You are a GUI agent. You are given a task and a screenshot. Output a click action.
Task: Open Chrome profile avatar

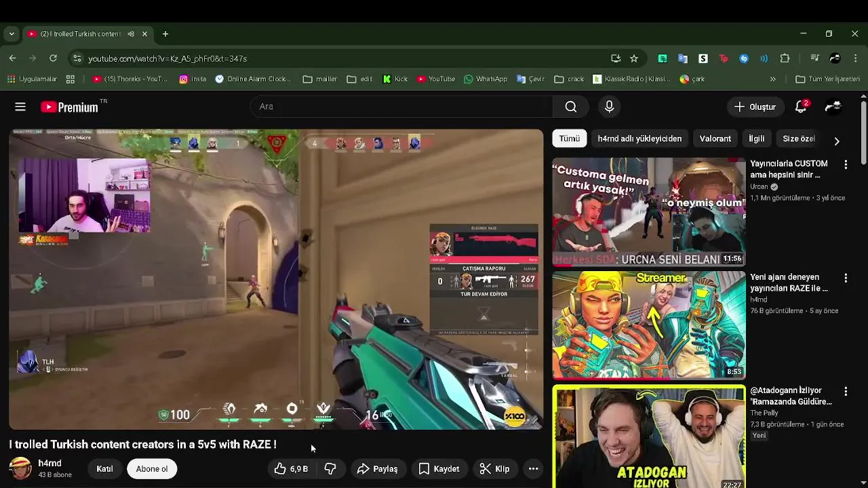click(835, 58)
